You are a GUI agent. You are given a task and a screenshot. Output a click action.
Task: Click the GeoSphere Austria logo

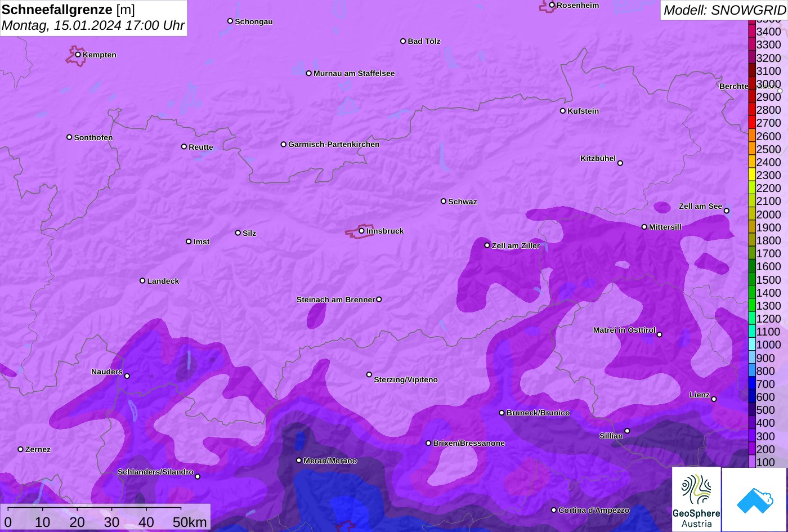(696, 499)
